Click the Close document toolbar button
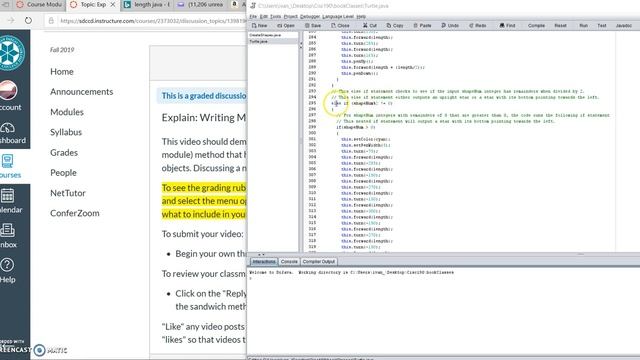The width and height of the screenshot is (640, 360). click(340, 25)
